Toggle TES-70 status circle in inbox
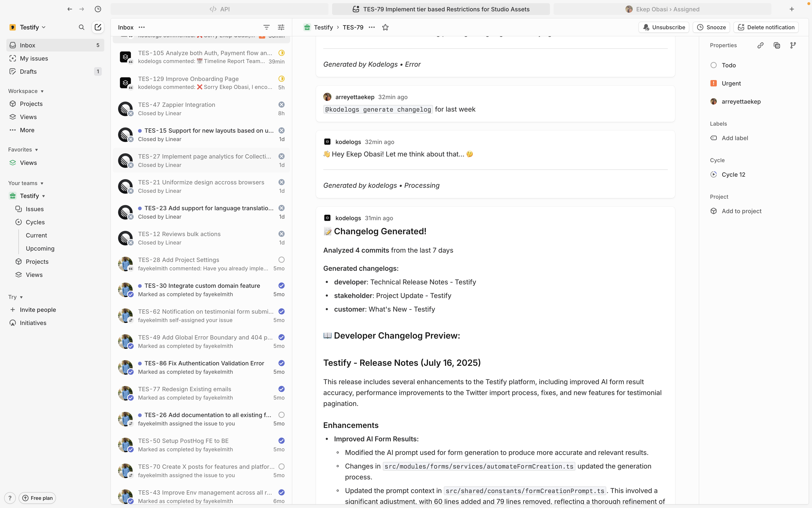 tap(281, 467)
